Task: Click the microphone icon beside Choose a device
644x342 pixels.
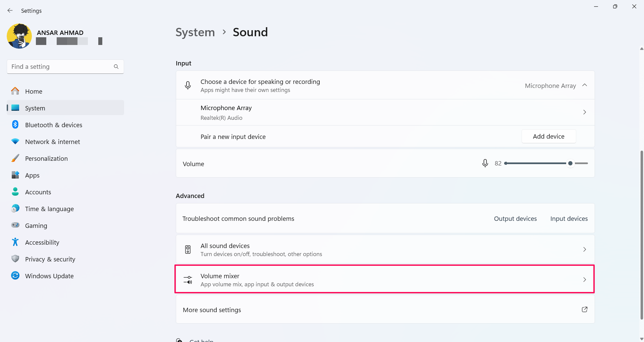Action: click(x=188, y=85)
